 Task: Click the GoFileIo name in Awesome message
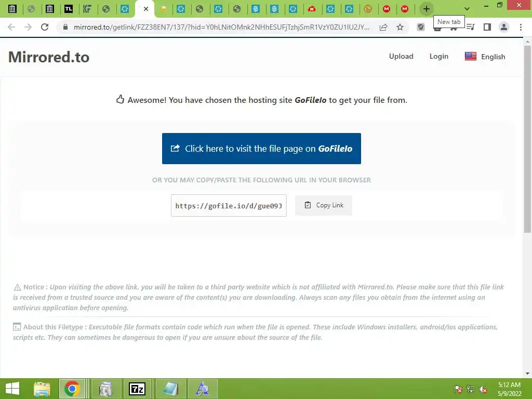[x=311, y=100]
